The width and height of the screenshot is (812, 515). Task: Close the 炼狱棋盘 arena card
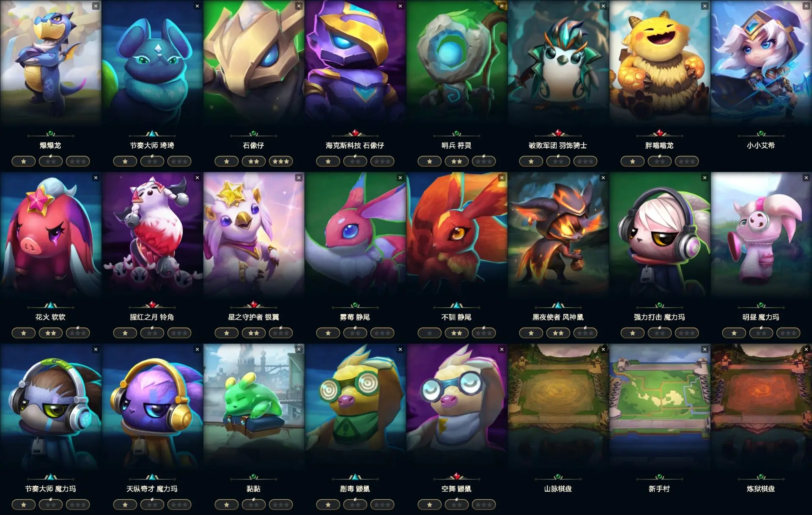806,349
